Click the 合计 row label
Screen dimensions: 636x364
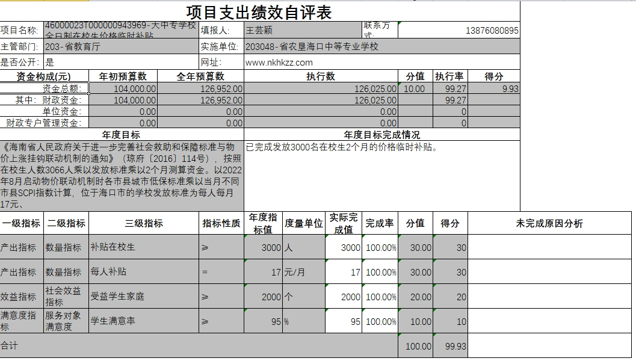[x=199, y=346]
